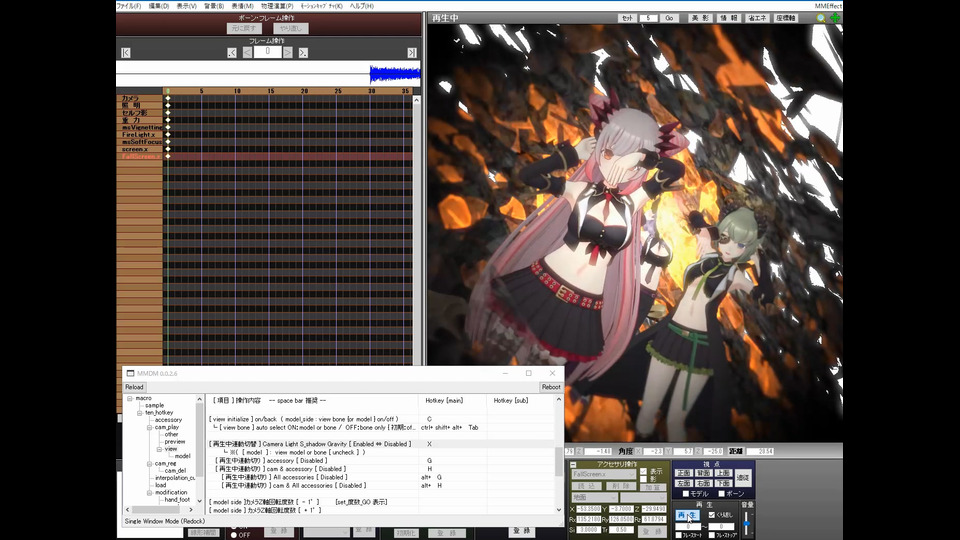960x540 pixels.
Task: Collapse the view tree node
Action: [x=159, y=449]
